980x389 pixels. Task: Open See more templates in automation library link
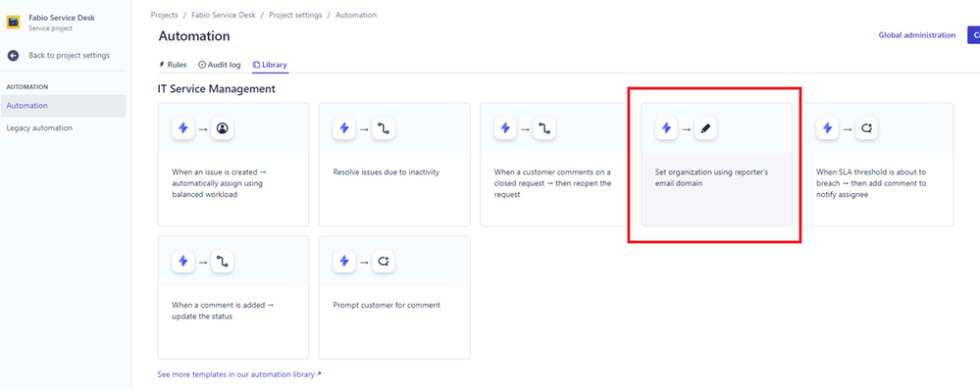[239, 374]
